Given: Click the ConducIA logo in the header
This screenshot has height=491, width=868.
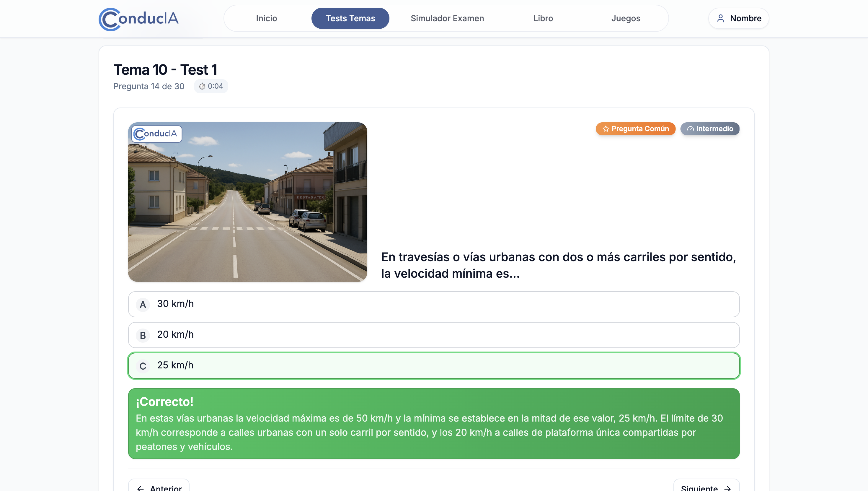Looking at the screenshot, I should 138,19.
